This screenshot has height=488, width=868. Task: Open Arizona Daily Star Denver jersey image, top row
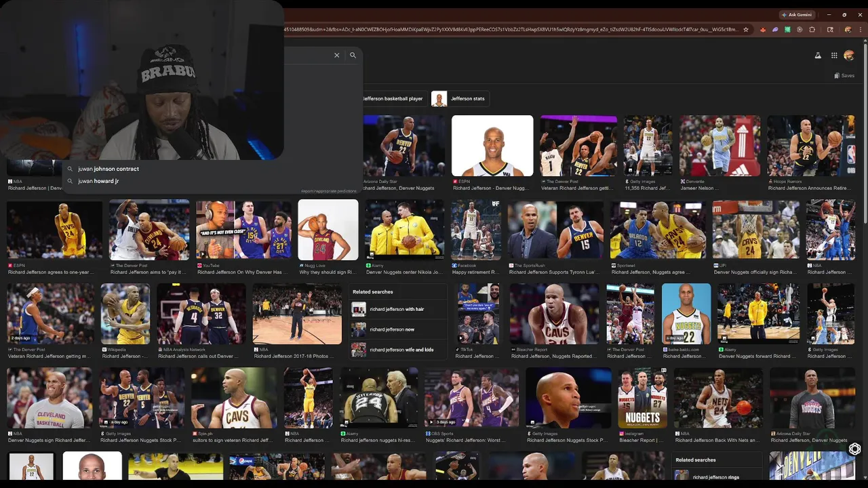click(404, 146)
